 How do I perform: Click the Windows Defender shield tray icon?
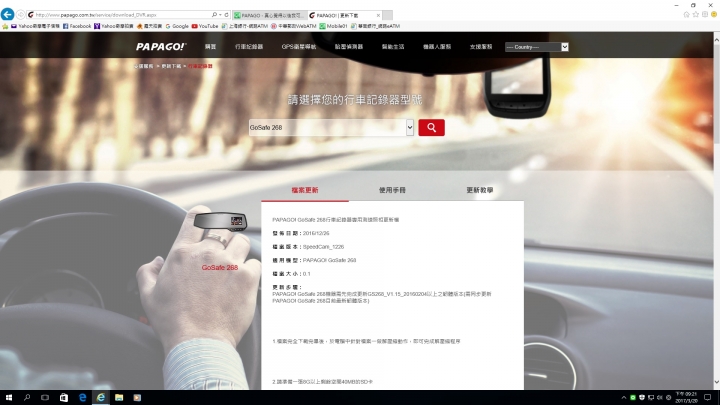coord(641,398)
